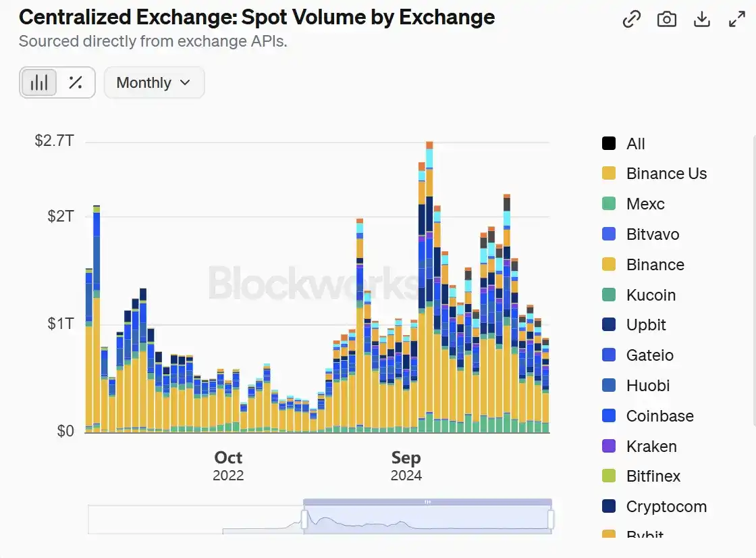Toggle the Gateio legend icon

[609, 355]
